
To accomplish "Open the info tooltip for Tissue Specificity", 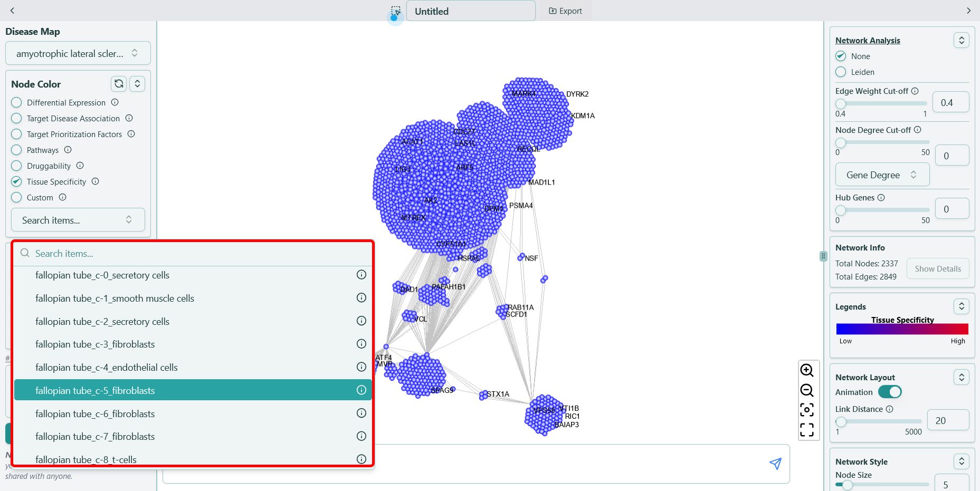I will click(x=95, y=181).
